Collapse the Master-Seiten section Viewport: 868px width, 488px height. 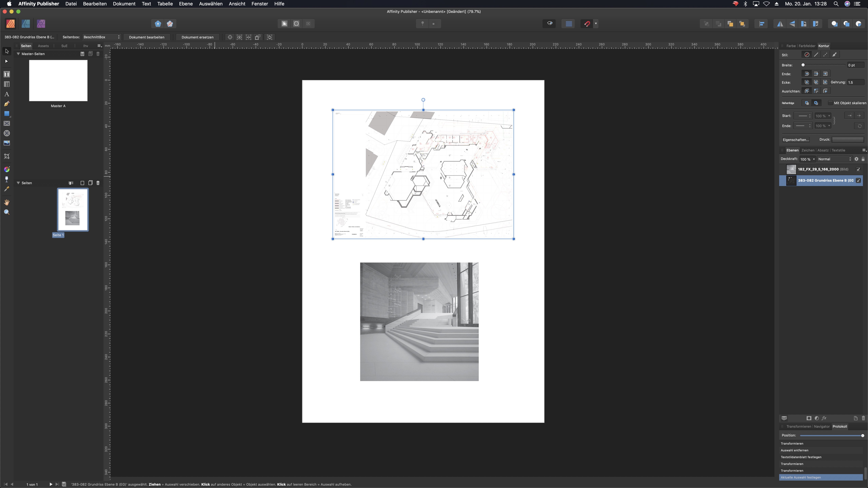[x=18, y=54]
